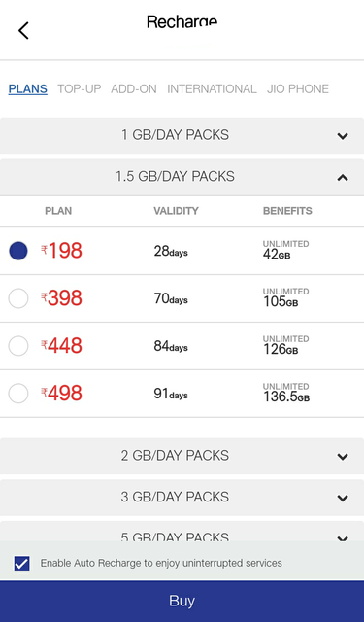This screenshot has width=364, height=622.
Task: Collapse 1.5 GB/DAY PACKS with the up chevron
Action: pyautogui.click(x=343, y=177)
